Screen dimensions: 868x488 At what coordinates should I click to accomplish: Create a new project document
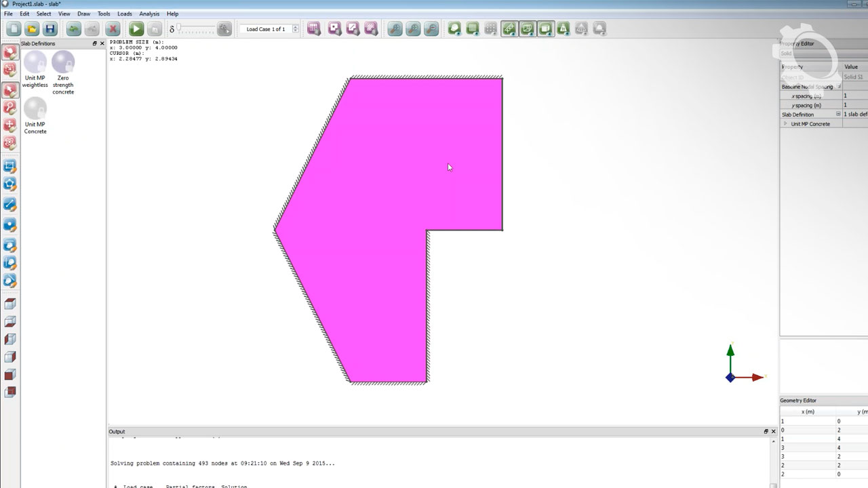[x=14, y=29]
